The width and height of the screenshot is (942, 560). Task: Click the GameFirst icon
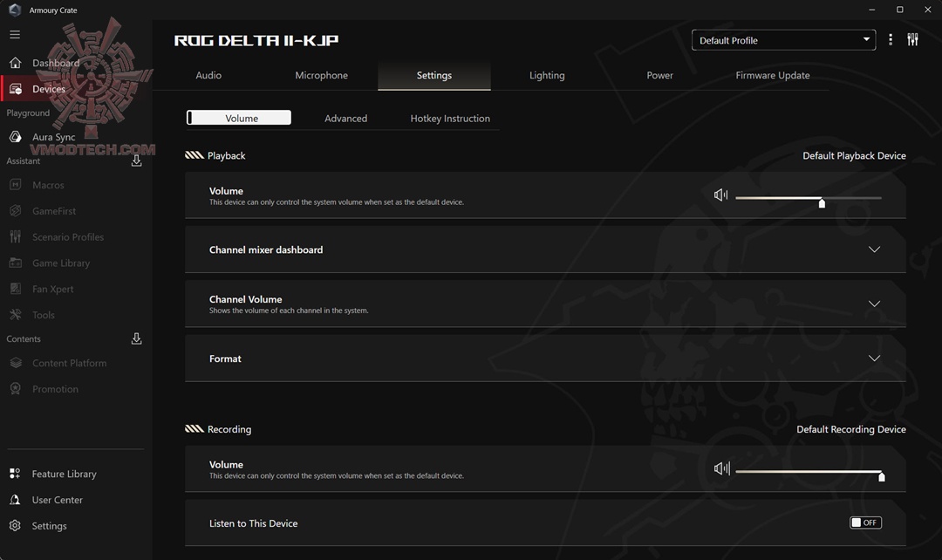(16, 211)
